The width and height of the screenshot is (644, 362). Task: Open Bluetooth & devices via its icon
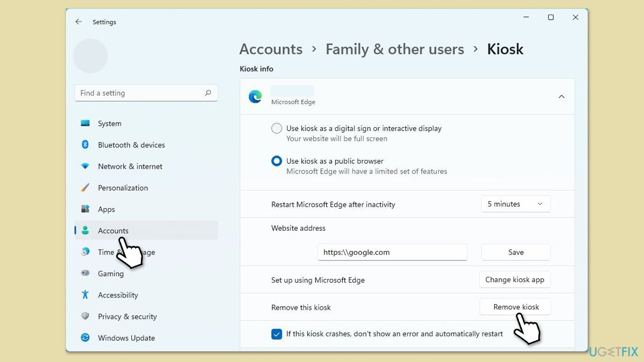85,145
